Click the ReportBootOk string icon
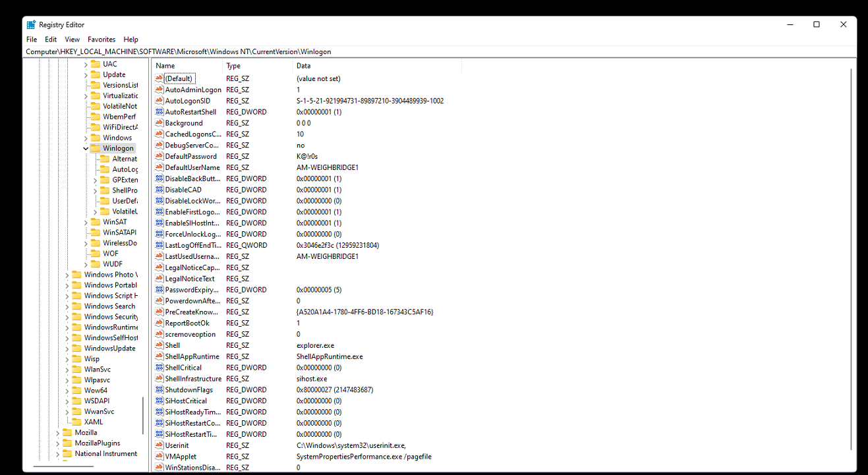The height and width of the screenshot is (475, 868). 159,323
